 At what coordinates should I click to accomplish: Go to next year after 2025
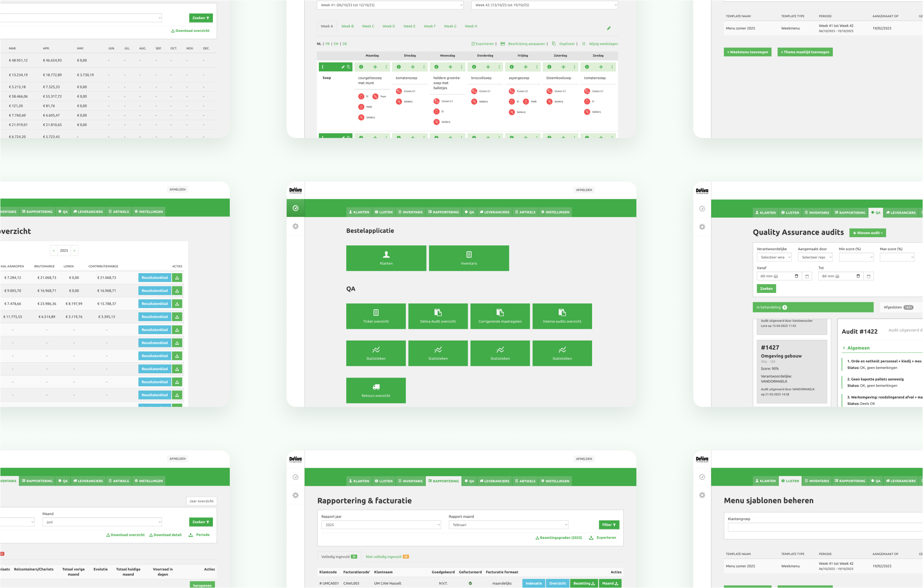[x=74, y=250]
